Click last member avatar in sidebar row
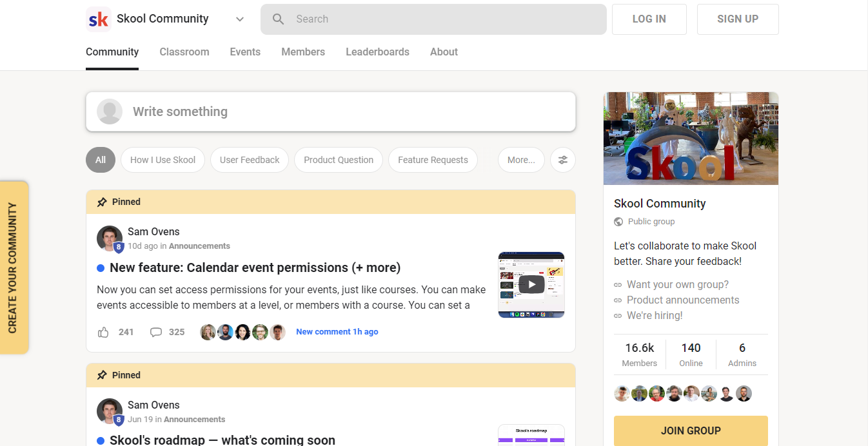The image size is (868, 446). [744, 394]
